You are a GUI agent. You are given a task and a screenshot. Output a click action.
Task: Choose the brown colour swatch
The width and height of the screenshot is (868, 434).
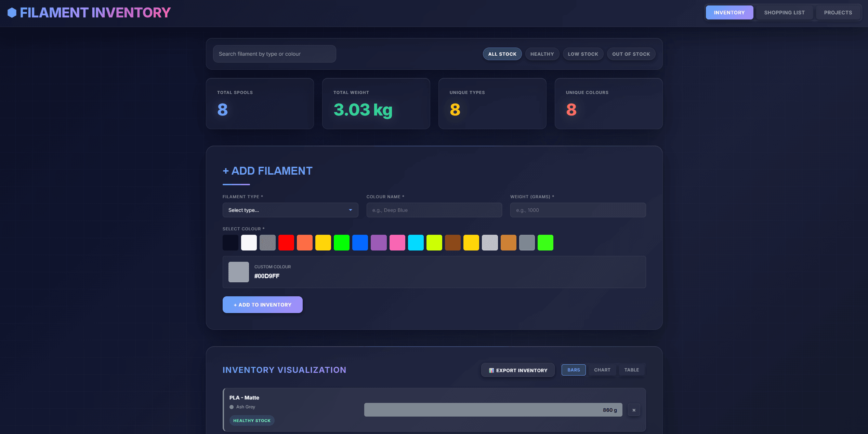coord(453,242)
